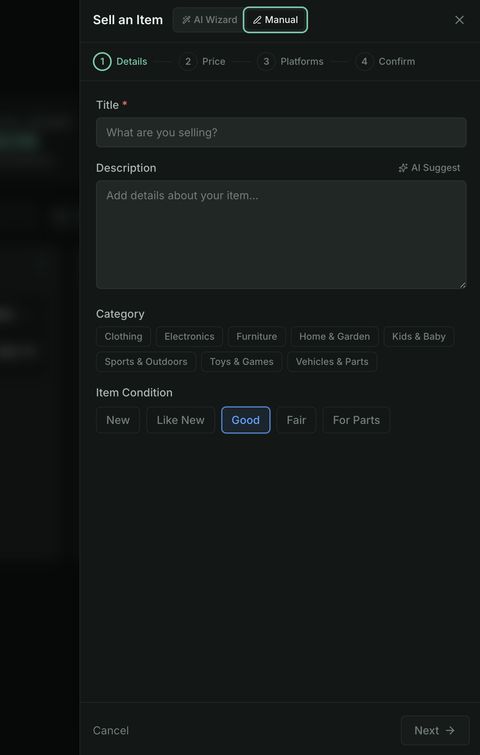Select Sports & Outdoors category
This screenshot has width=480, height=755.
tap(146, 362)
